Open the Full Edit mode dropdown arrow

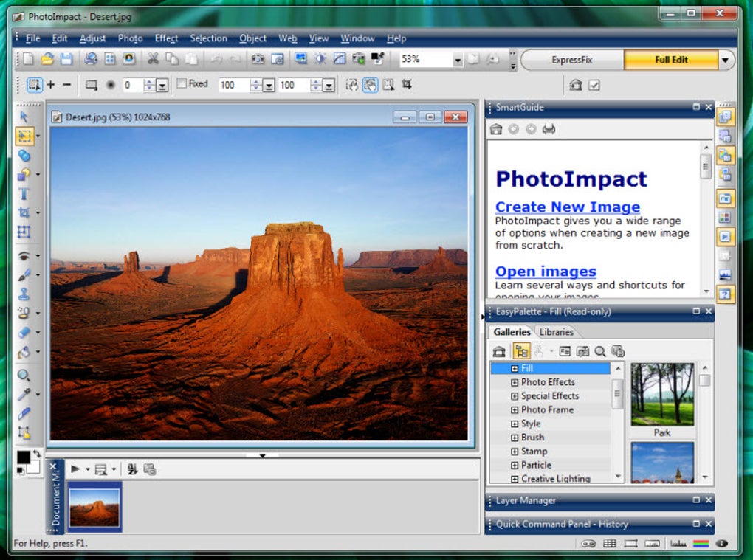coord(725,60)
